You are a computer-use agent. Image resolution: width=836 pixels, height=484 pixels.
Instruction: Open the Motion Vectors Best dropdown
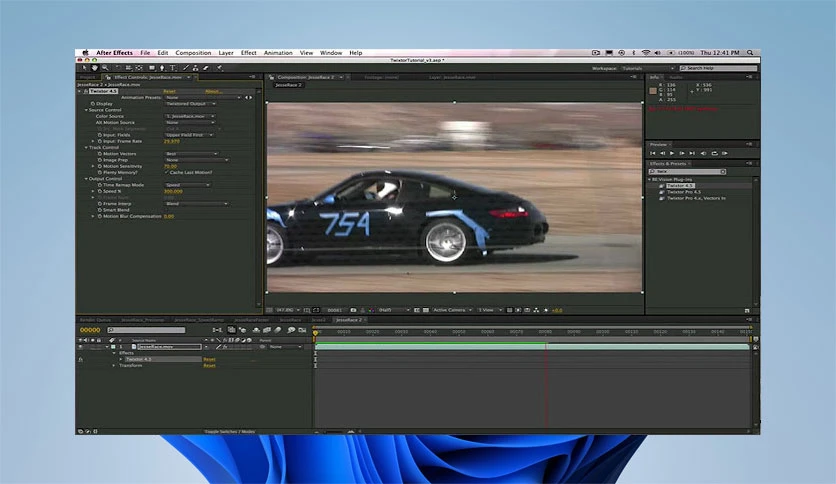click(191, 154)
